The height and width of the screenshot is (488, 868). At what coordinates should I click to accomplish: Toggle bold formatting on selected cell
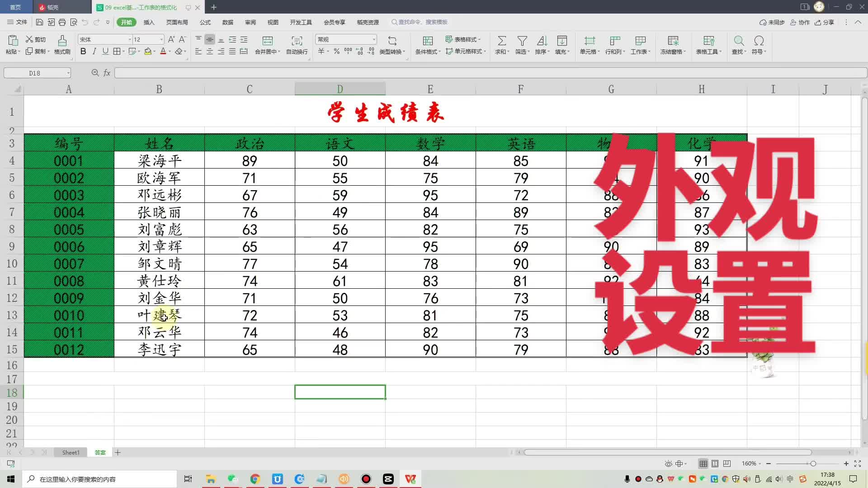point(83,52)
